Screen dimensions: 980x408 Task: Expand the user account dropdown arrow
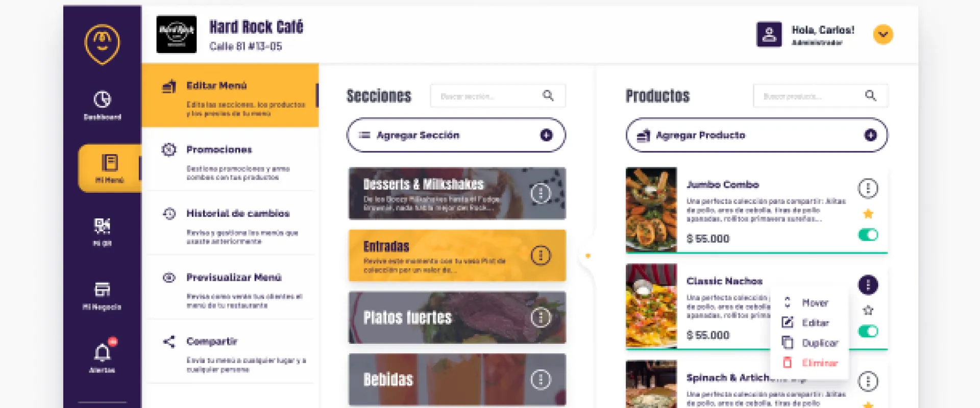883,35
